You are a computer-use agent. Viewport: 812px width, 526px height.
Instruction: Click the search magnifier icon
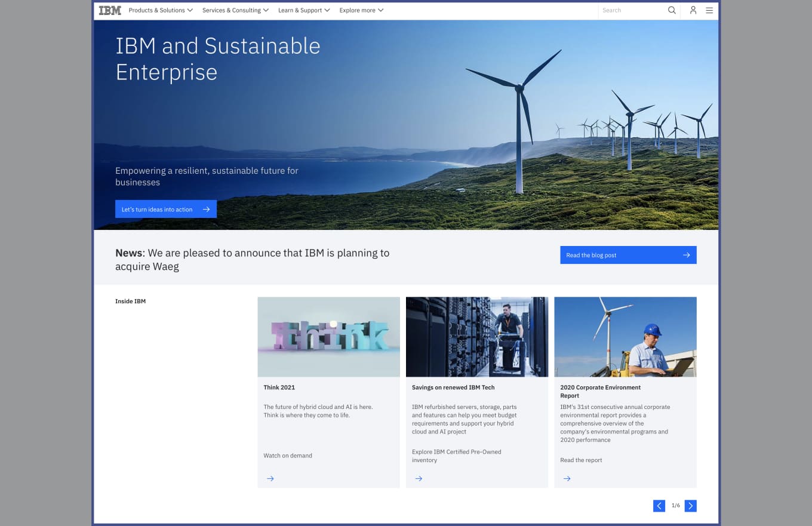[x=672, y=10]
